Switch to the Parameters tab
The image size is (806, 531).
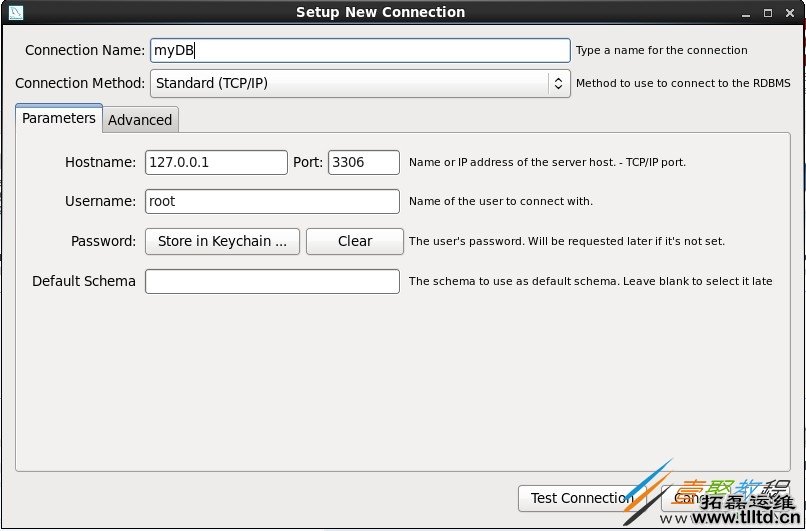59,118
